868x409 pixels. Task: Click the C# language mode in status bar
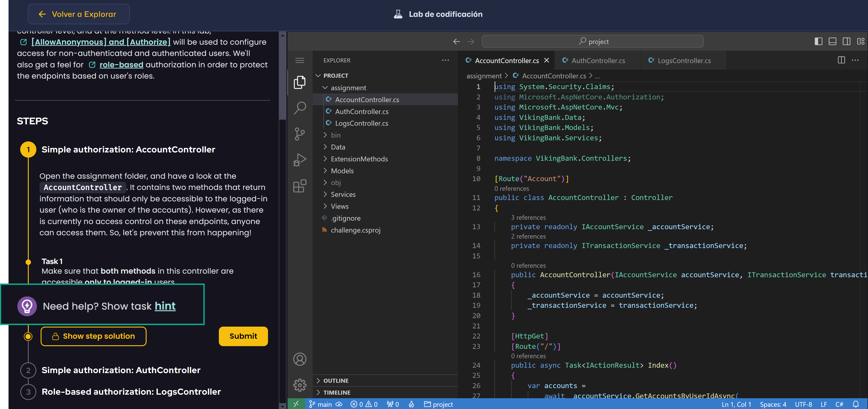coord(839,404)
